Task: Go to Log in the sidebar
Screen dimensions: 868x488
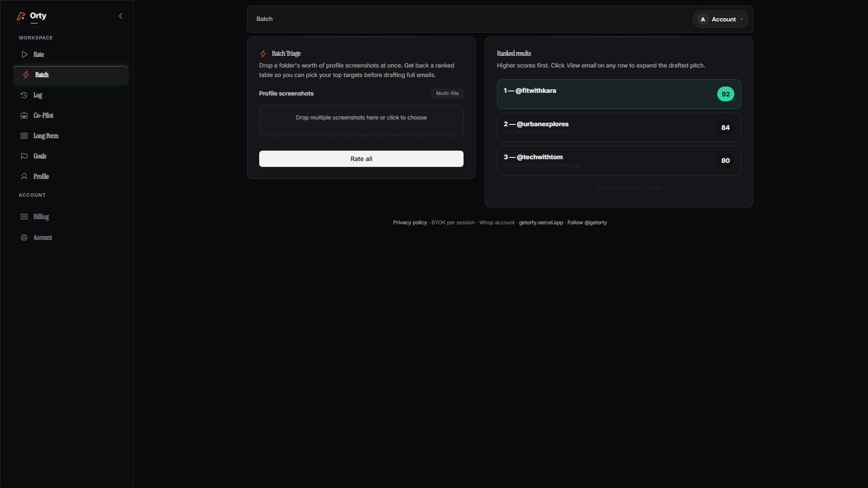Action: 71,95
